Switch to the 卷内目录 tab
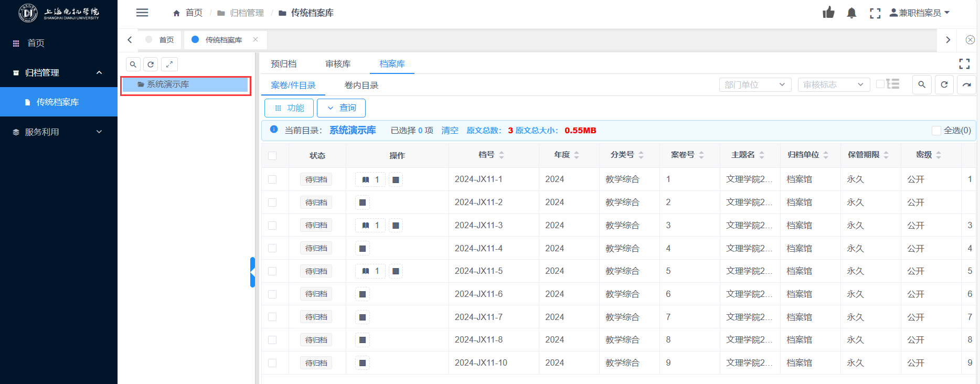 (x=361, y=86)
